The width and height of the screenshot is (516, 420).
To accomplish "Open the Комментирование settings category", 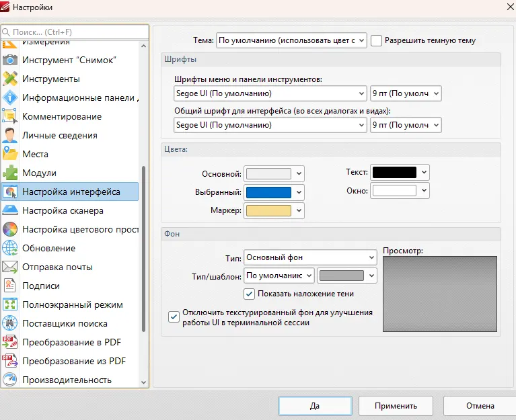I will (x=70, y=116).
